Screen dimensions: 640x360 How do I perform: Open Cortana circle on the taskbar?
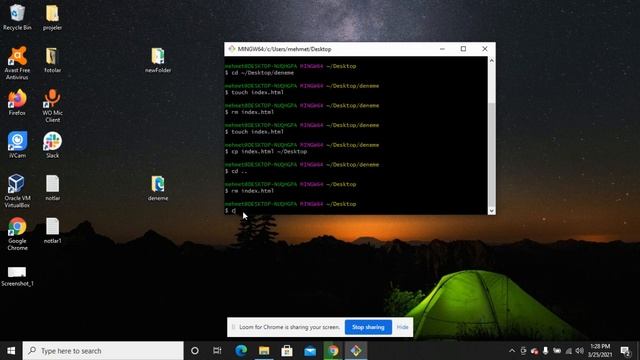(x=195, y=351)
